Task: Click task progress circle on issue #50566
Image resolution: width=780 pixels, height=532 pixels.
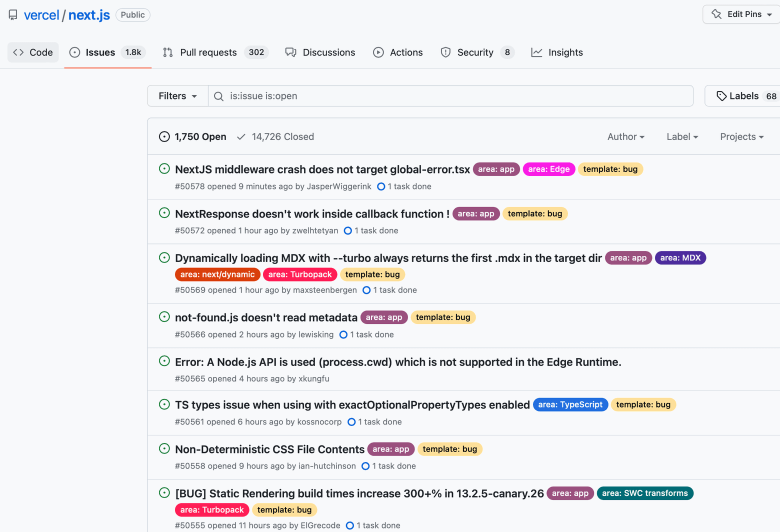Action: (343, 334)
